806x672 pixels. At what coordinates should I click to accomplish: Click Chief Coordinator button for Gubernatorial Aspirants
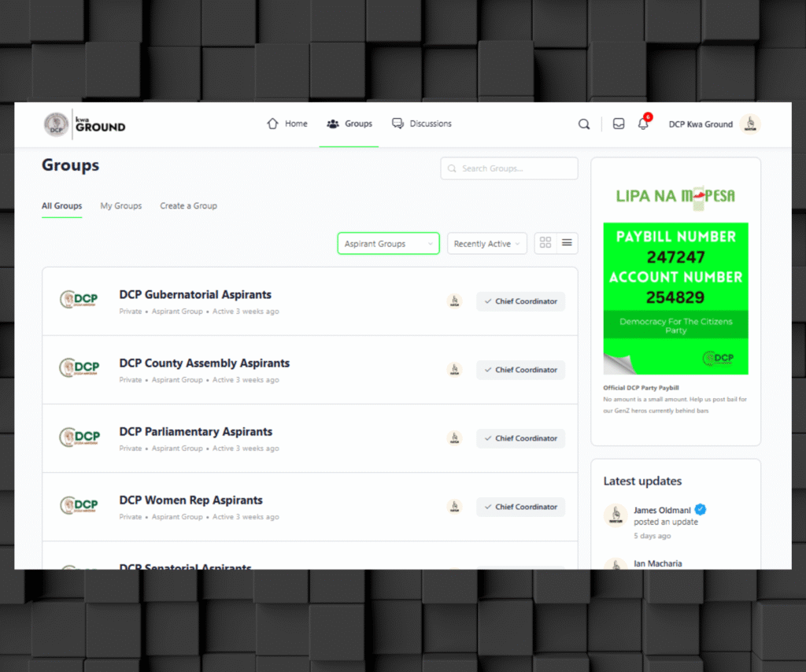[x=521, y=301]
